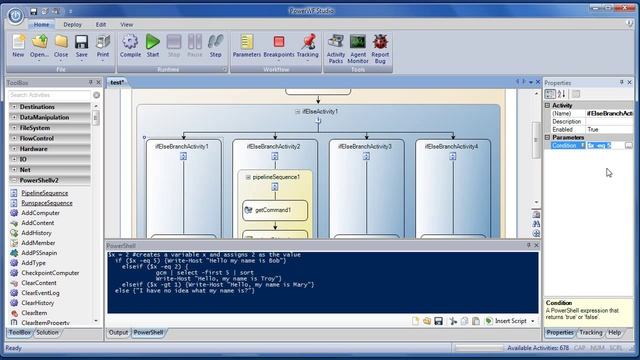Viewport: 640px width, 360px height.
Task: Select ifElseBranchActivity3 header
Action: point(365,146)
